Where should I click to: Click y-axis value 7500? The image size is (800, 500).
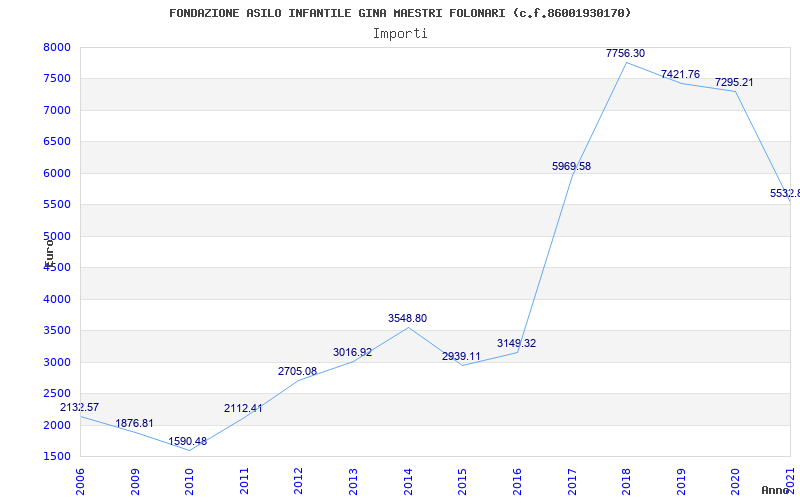point(57,79)
